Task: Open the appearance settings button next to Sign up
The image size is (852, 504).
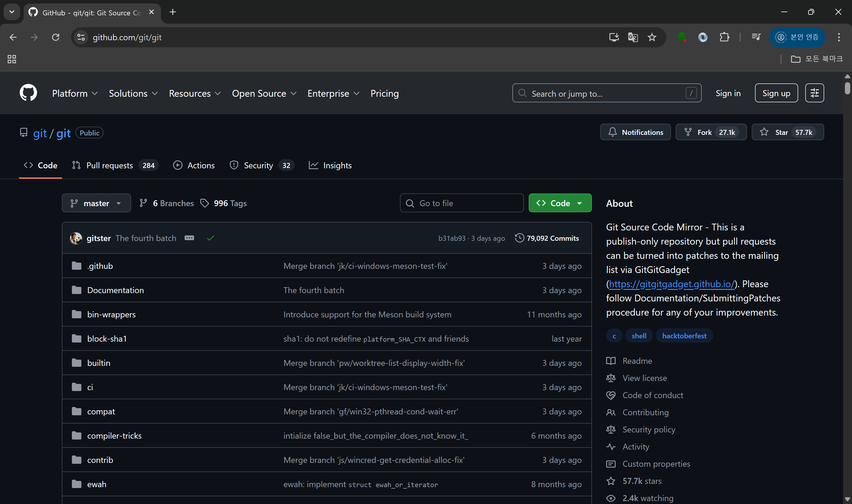Action: click(x=814, y=93)
